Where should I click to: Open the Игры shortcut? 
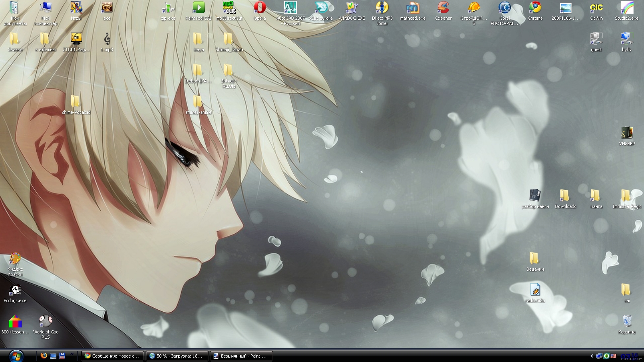(76, 11)
